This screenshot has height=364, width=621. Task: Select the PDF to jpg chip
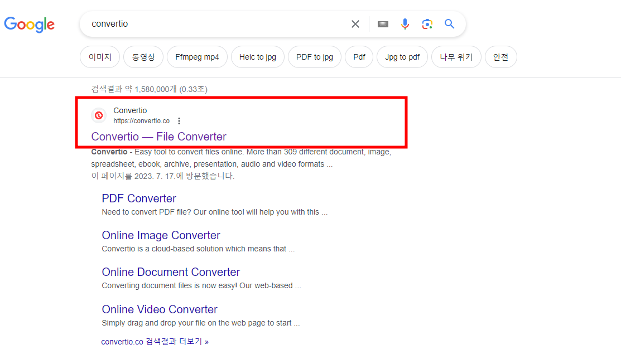(315, 57)
